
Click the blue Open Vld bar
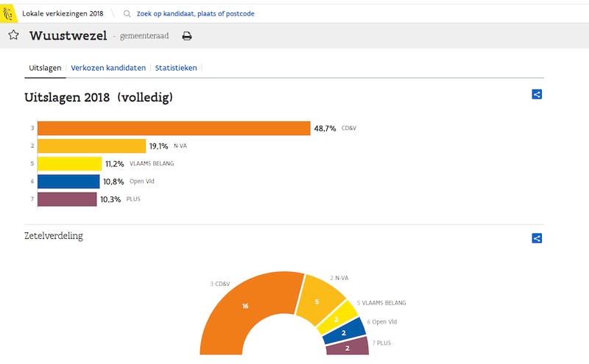tap(68, 181)
